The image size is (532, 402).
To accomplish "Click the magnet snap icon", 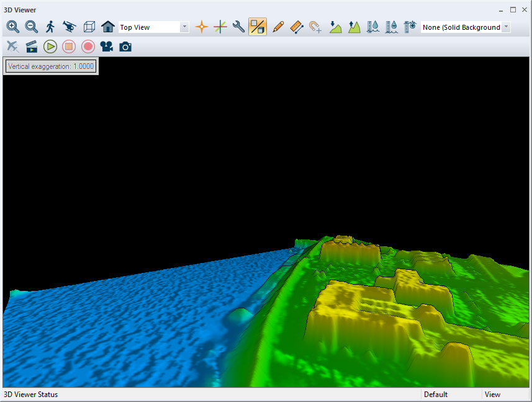I will [315, 27].
